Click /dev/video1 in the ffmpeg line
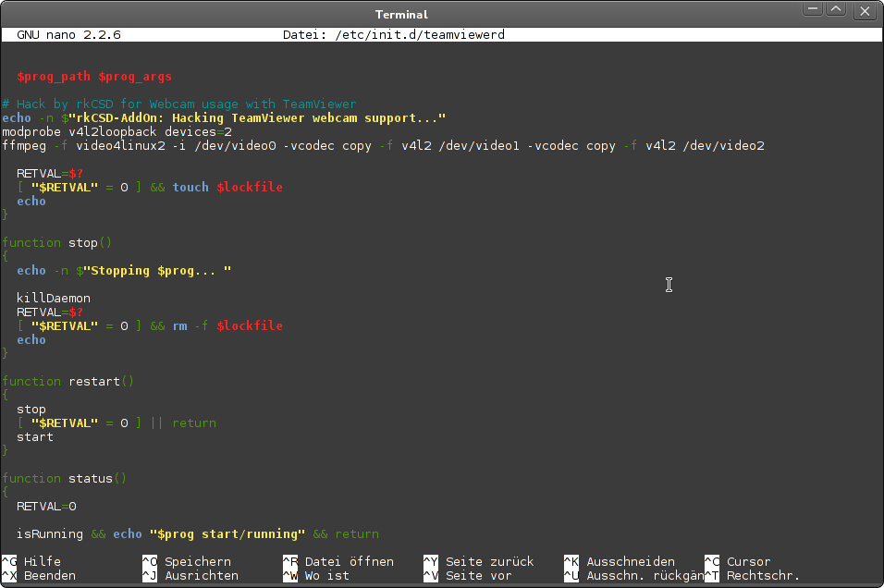This screenshot has width=884, height=588. (x=479, y=146)
